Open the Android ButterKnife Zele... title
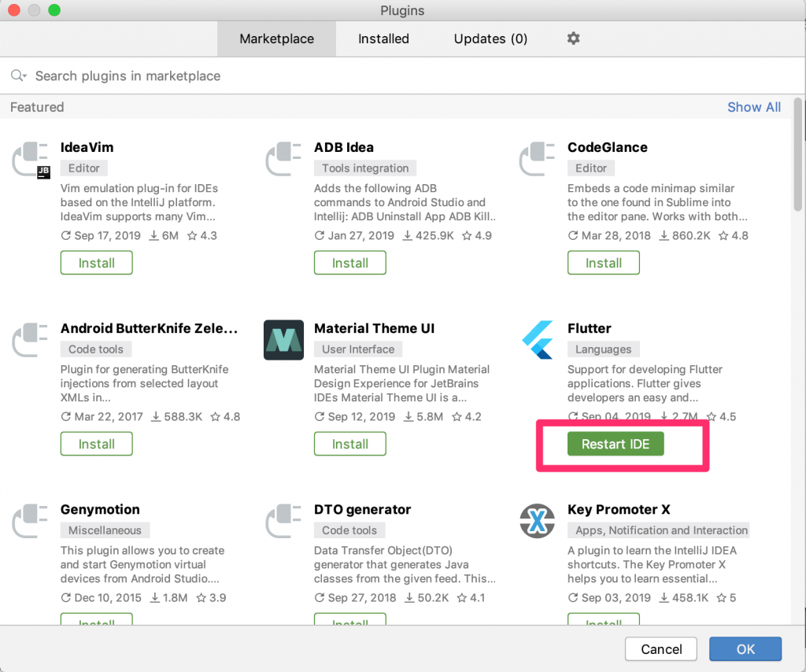This screenshot has height=672, width=806. (x=149, y=328)
